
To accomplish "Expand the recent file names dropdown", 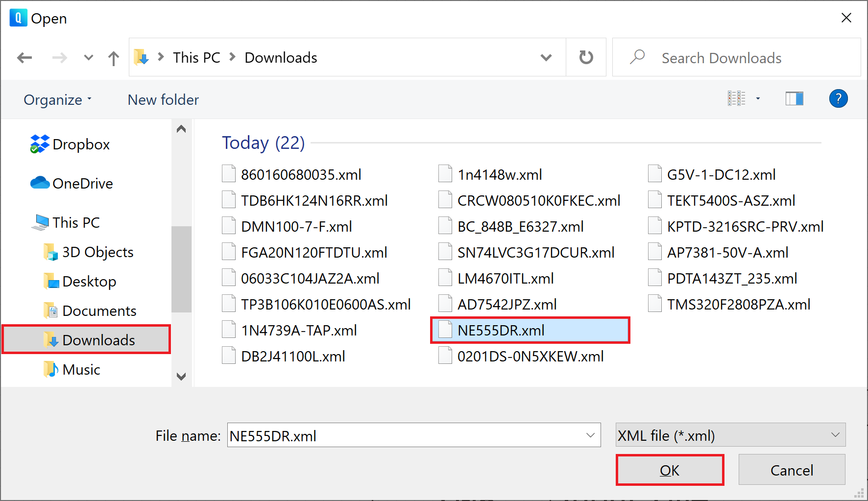I will coord(590,435).
